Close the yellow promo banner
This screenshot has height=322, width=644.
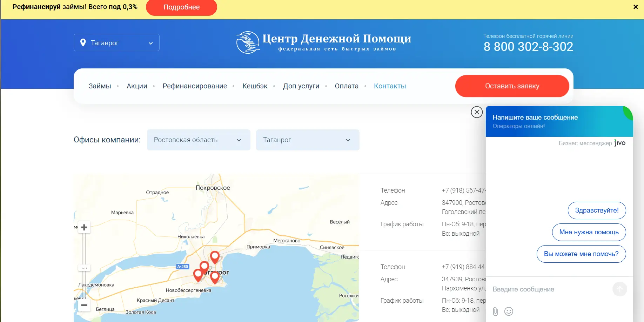pyautogui.click(x=636, y=7)
